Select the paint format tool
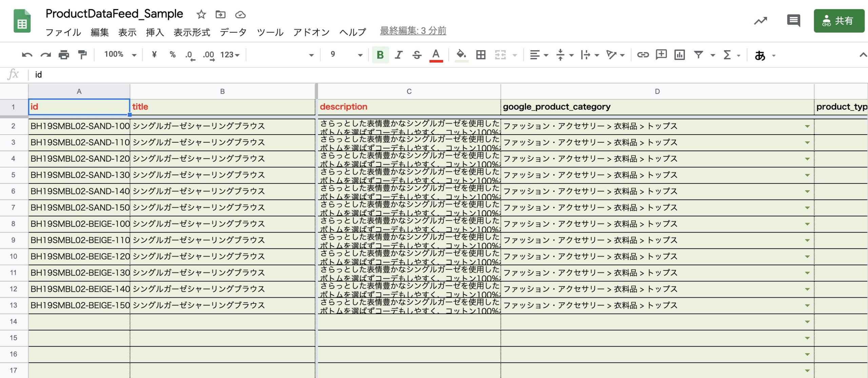The image size is (868, 378). 82,55
